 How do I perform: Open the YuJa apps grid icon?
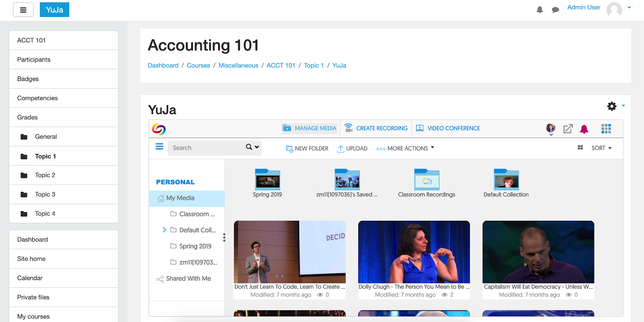coord(606,129)
